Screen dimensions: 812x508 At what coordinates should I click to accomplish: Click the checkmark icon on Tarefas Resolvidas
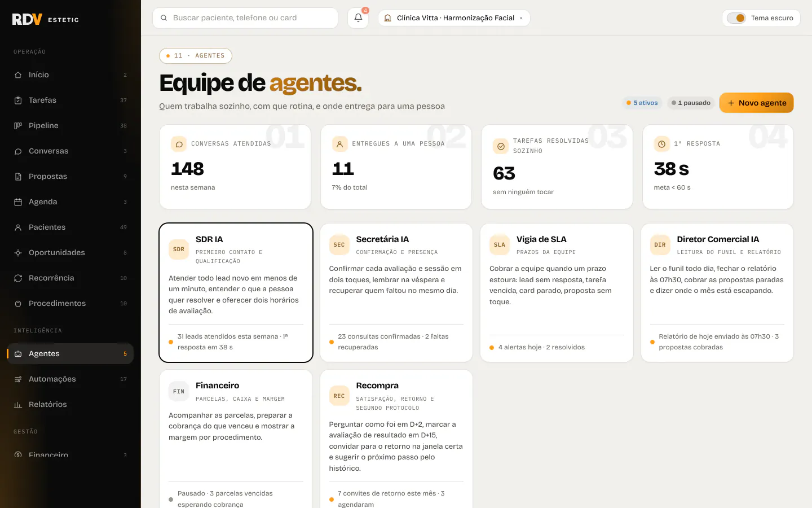click(x=501, y=146)
